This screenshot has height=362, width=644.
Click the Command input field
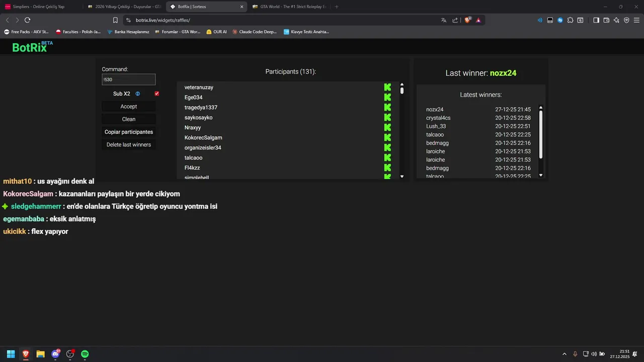[129, 79]
